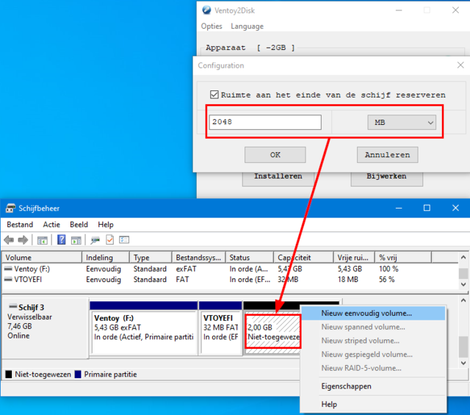Click the Vrije rui... column header
Image resolution: width=470 pixels, height=415 pixels.
pos(354,257)
